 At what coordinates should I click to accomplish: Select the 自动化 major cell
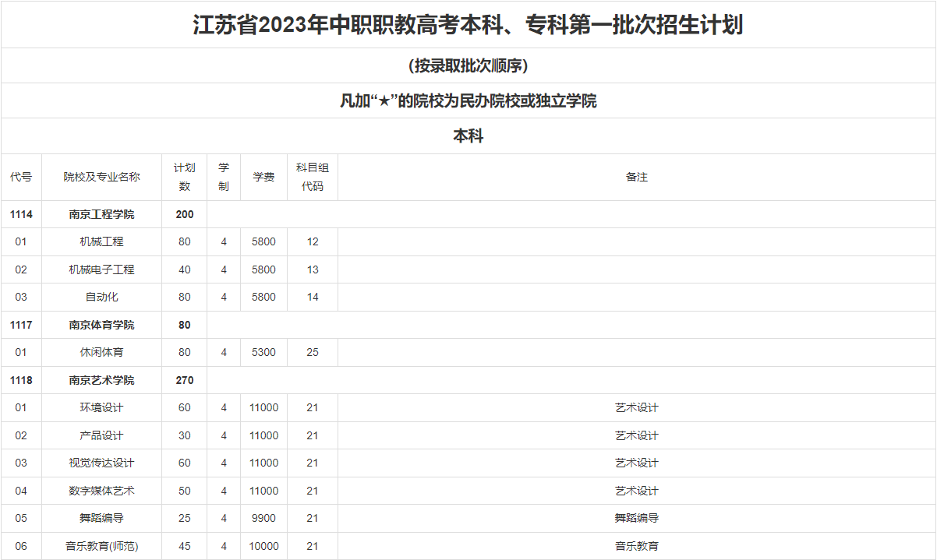(101, 297)
